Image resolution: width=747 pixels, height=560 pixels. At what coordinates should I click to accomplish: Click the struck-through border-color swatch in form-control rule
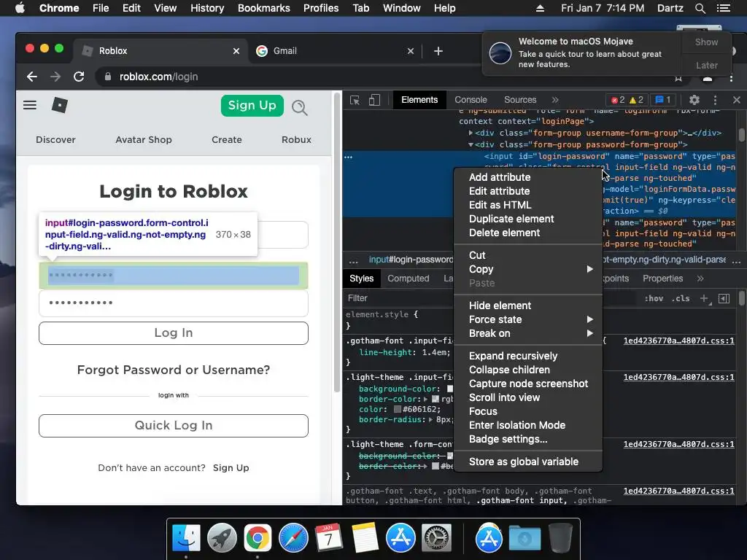(435, 466)
